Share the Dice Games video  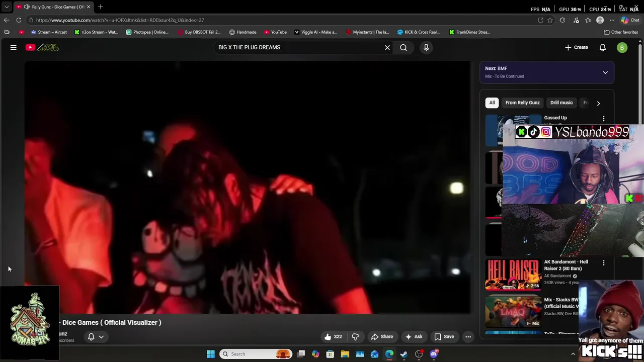pos(382,337)
